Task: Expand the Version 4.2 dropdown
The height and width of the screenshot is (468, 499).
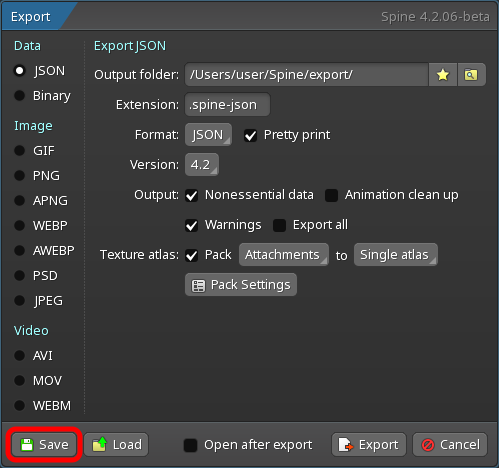Action: [x=202, y=165]
